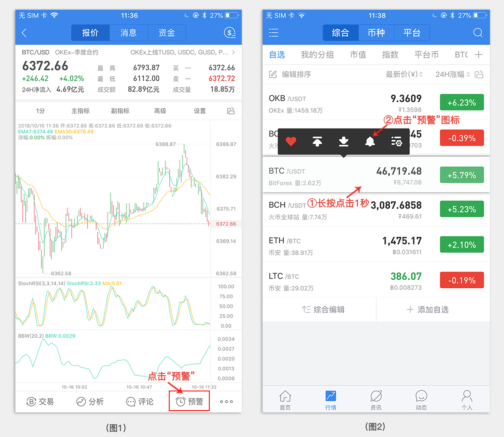Open the currency dollar icon in 图1 header
Screen dimensions: 504x437
230,33
